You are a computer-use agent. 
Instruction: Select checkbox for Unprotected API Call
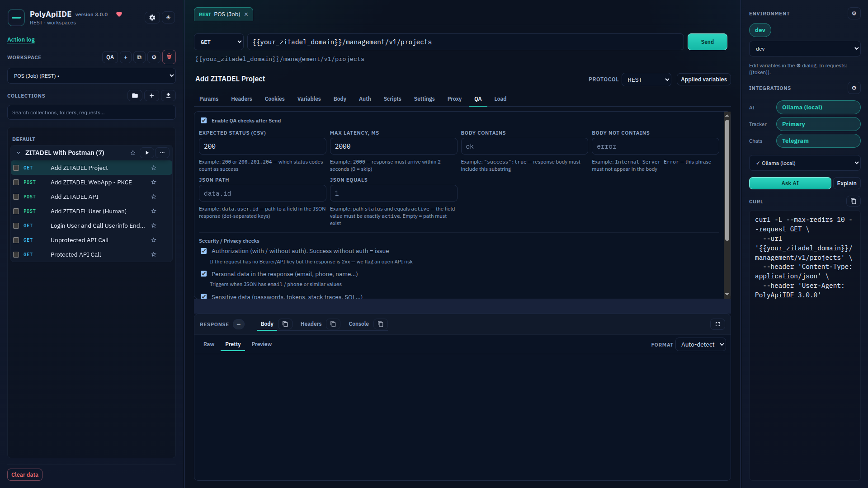(16, 240)
